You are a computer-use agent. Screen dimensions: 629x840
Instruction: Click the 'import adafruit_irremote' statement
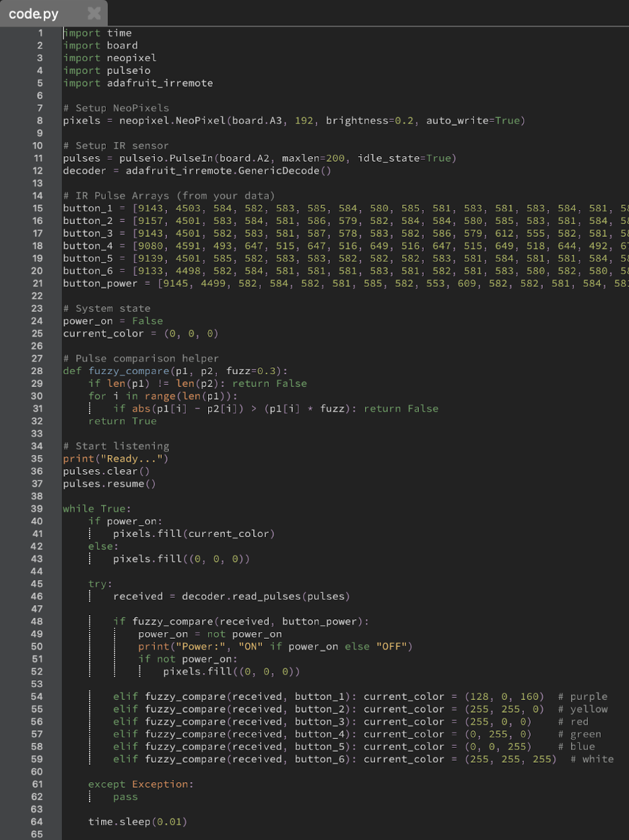click(137, 83)
